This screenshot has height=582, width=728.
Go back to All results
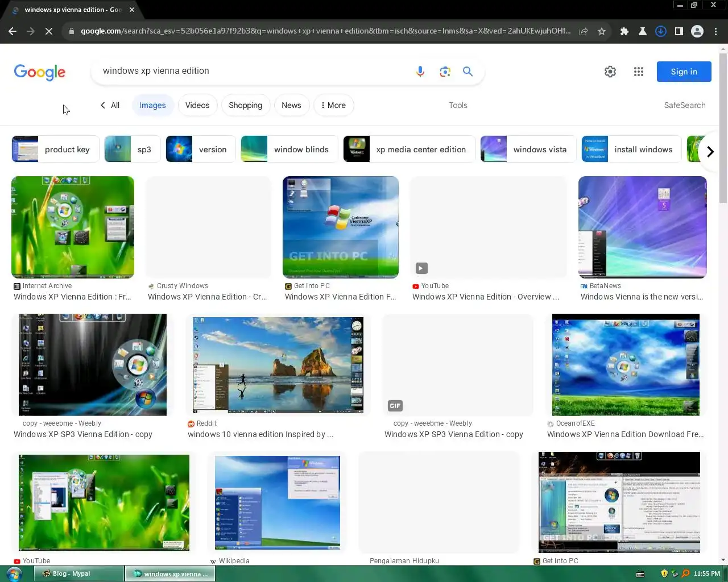point(110,105)
